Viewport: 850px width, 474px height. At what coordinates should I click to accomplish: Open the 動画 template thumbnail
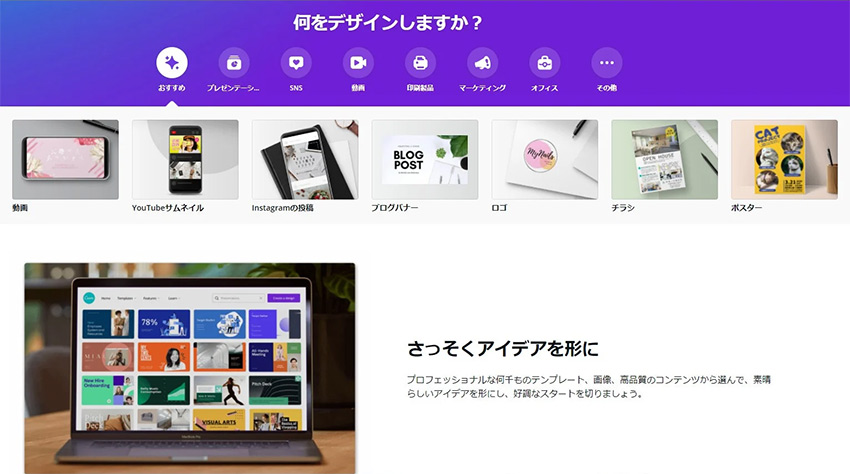coord(66,159)
